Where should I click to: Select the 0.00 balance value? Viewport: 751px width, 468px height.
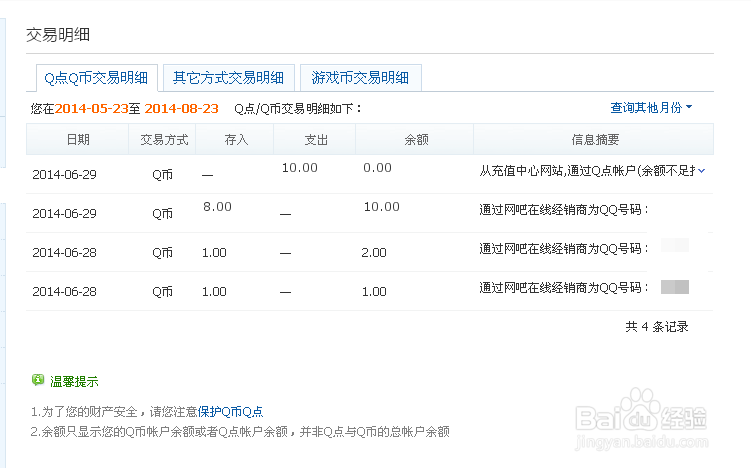point(377,168)
